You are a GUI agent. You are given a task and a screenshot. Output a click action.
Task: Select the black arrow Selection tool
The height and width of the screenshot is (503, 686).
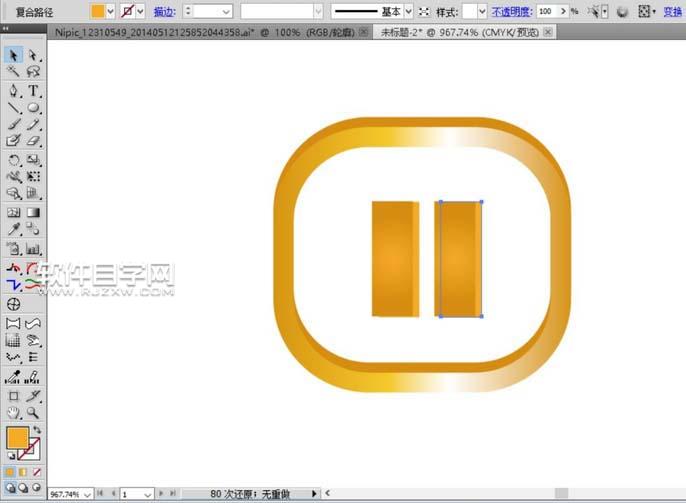(x=14, y=56)
